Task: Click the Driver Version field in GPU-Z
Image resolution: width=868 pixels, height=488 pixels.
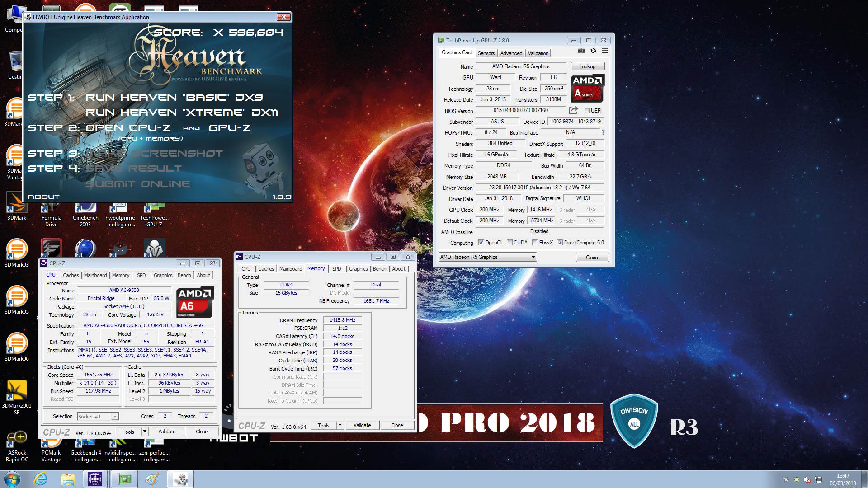Action: [x=539, y=188]
